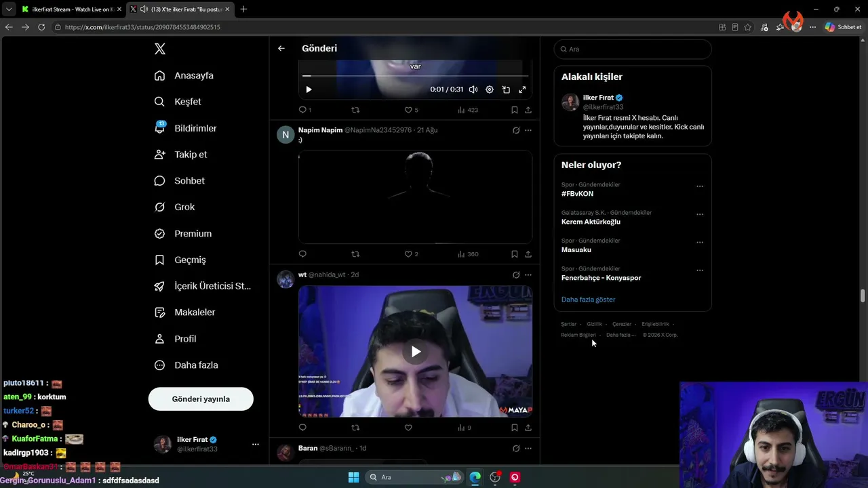Bookmark Napim Napim's post

515,254
